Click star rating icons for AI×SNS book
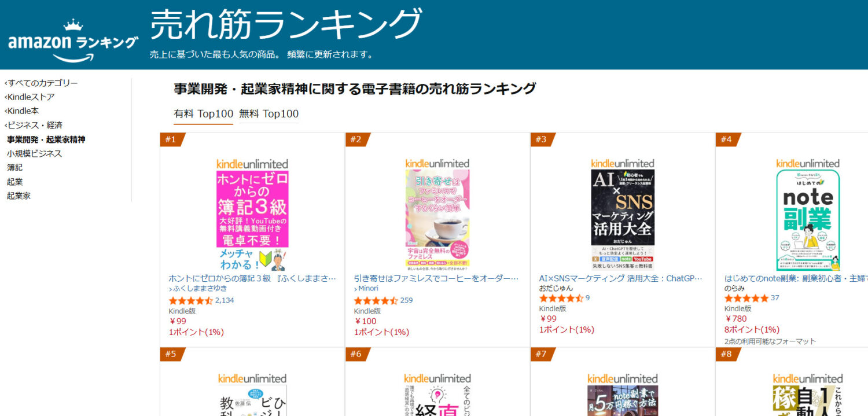 561,298
